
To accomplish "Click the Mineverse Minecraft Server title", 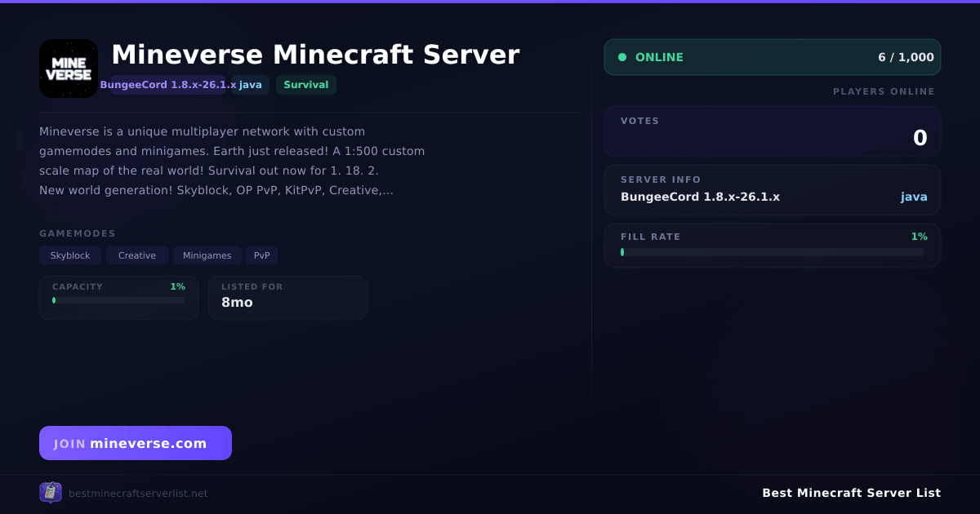I will coord(315,55).
